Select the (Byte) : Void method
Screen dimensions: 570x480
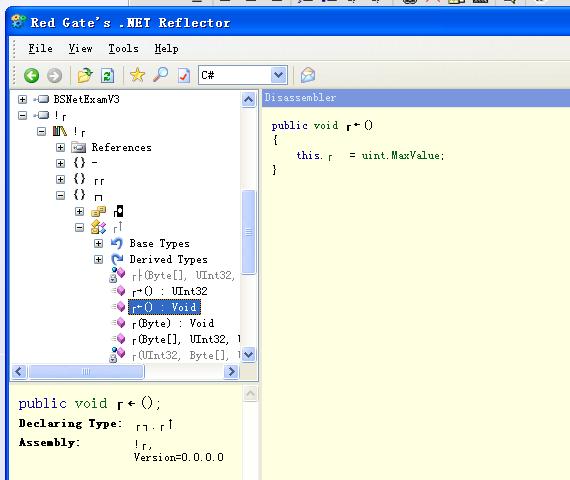[173, 323]
